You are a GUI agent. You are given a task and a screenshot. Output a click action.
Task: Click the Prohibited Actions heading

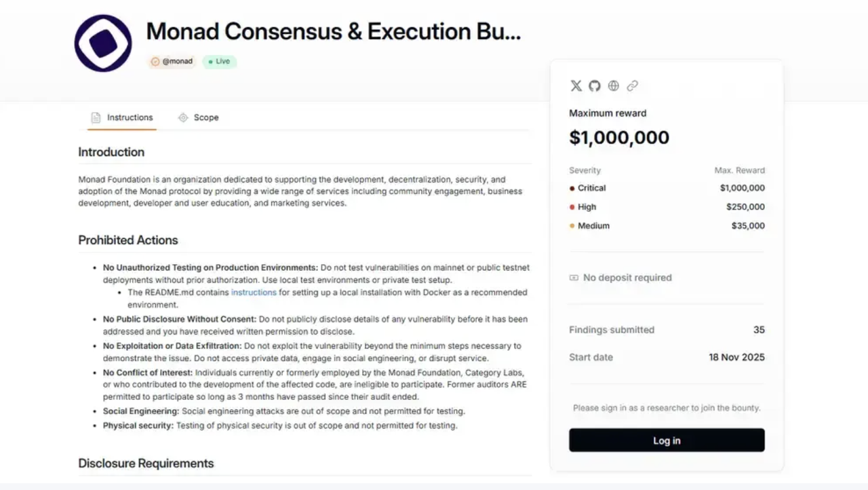pos(128,240)
